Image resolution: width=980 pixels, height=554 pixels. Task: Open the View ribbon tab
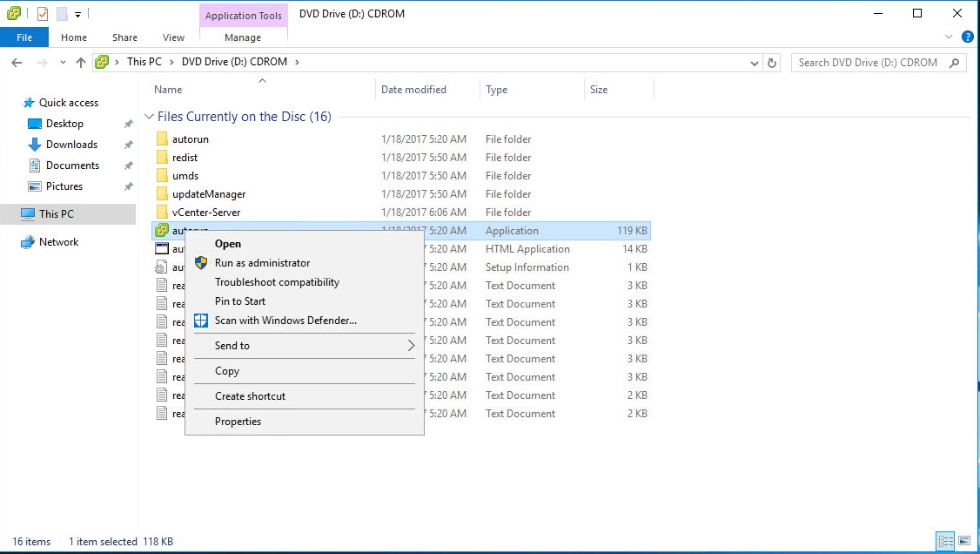pyautogui.click(x=173, y=37)
